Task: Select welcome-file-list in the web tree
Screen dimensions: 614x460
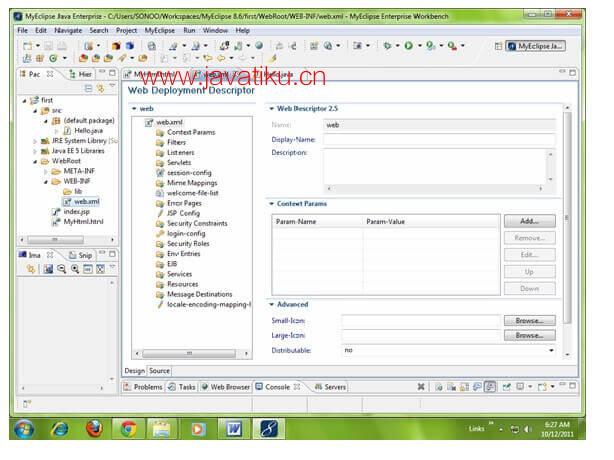Action: [193, 193]
